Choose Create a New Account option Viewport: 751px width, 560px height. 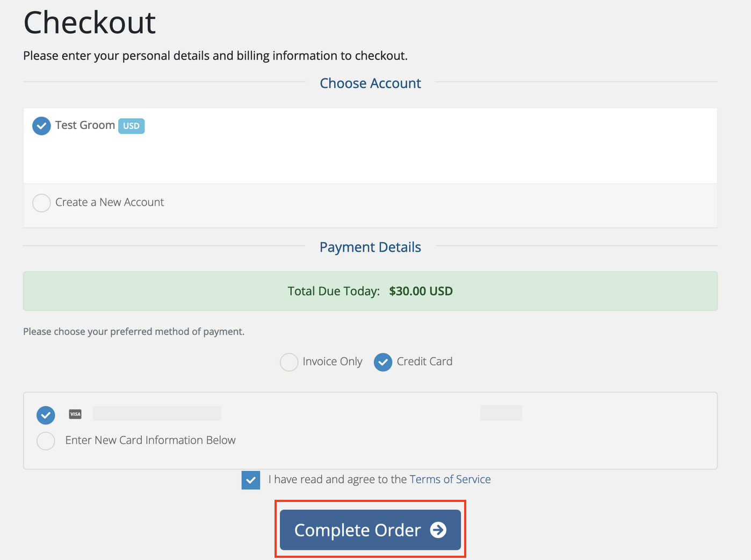(x=41, y=203)
